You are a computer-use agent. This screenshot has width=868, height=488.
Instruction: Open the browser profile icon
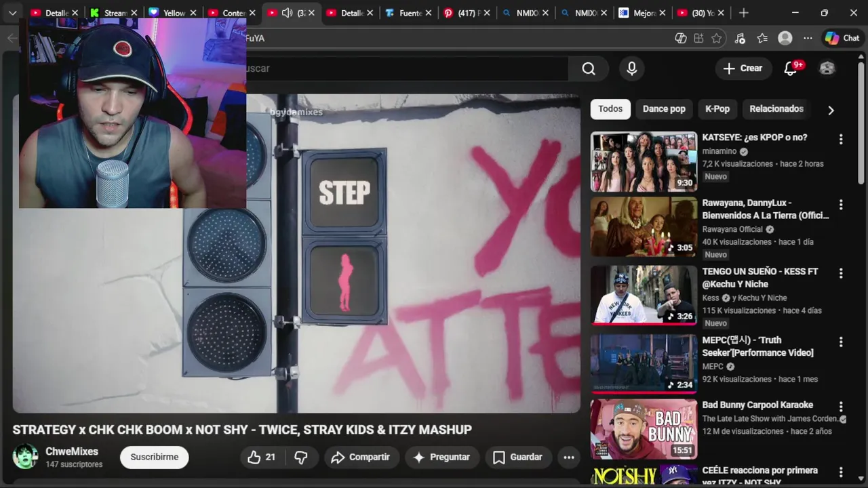[785, 39]
